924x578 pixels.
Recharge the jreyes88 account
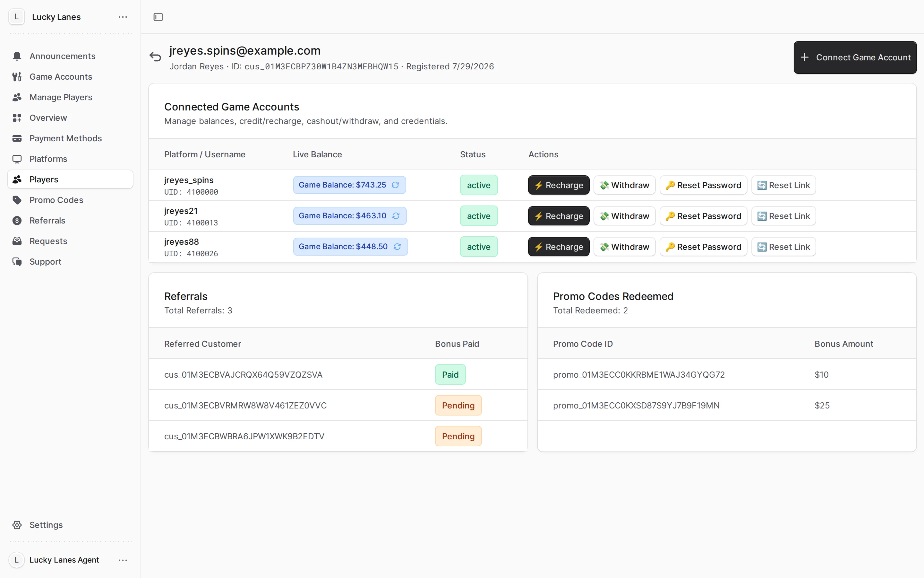(559, 247)
